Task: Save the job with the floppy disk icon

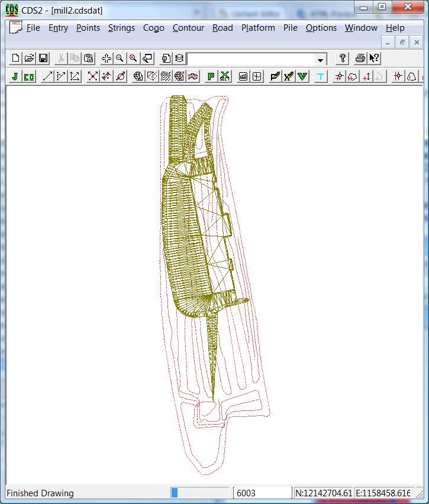Action: pyautogui.click(x=43, y=58)
